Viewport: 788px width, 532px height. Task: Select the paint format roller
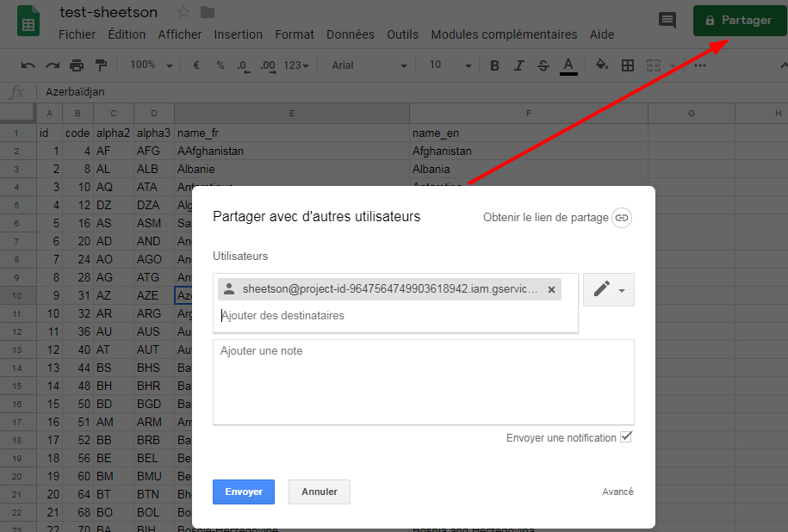(101, 65)
